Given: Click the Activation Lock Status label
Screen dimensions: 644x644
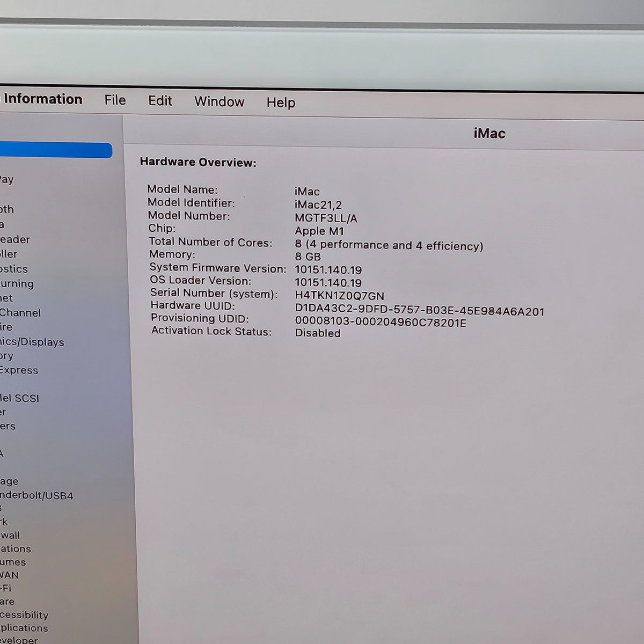Looking at the screenshot, I should 211,331.
